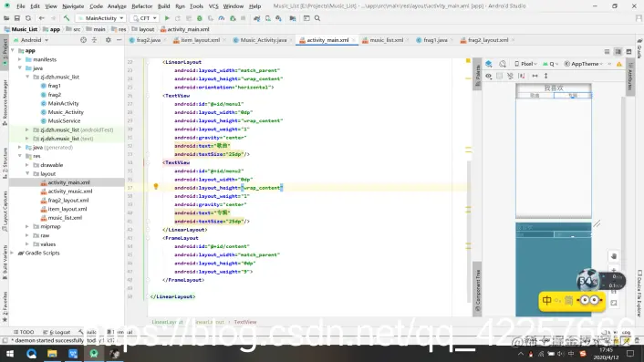The image size is (644, 362).
Task: Open project panel settings gear
Action: (x=108, y=40)
